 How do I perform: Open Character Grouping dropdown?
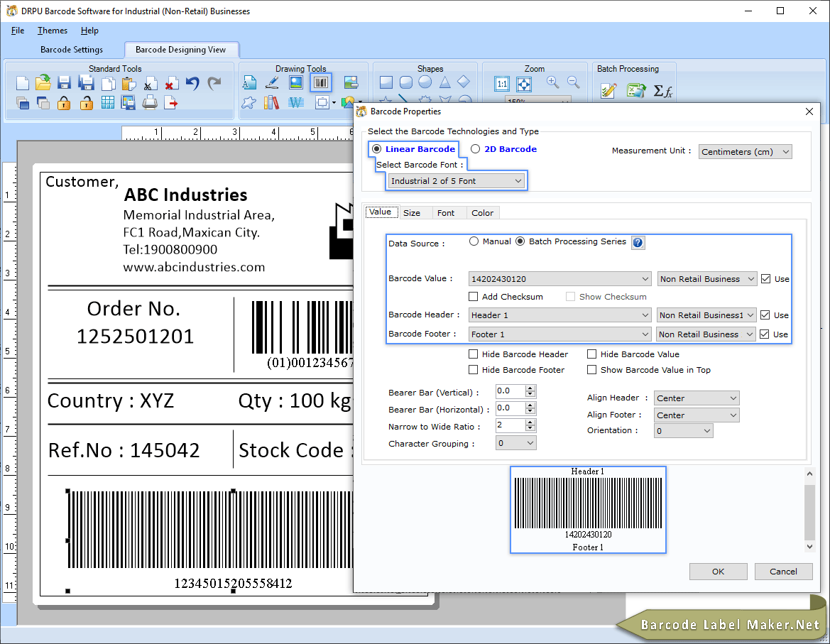point(515,443)
